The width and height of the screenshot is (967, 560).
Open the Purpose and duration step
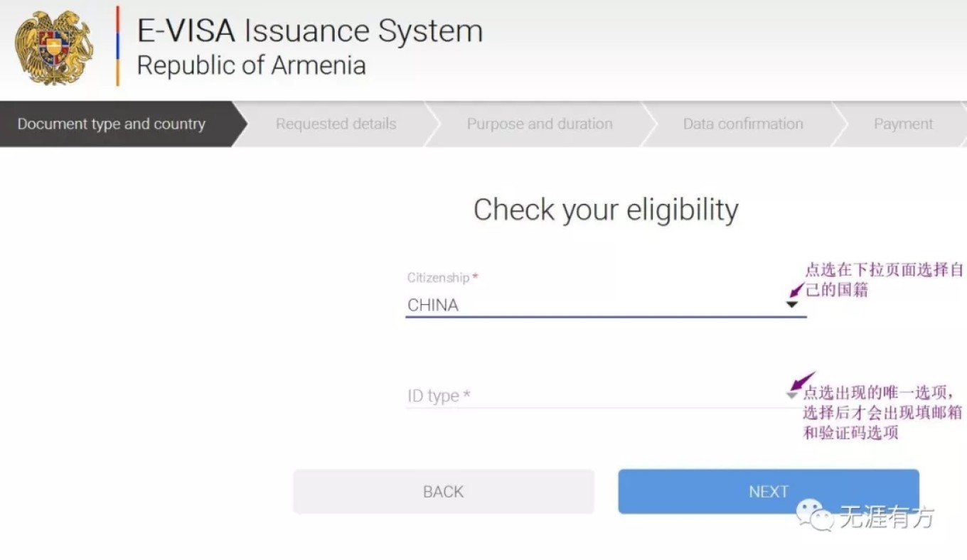(539, 124)
